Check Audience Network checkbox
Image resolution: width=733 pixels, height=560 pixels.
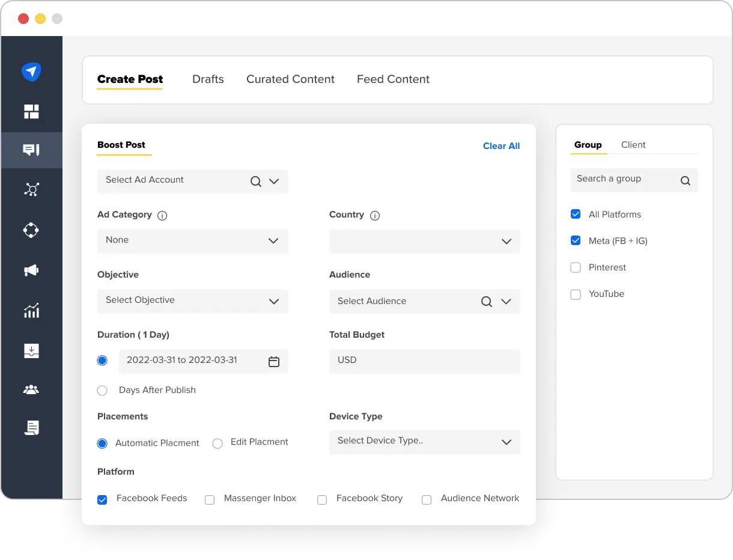[427, 500]
